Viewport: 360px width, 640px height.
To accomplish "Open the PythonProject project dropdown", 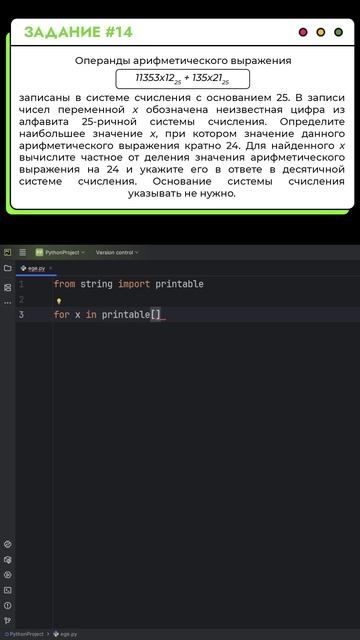I will [x=60, y=253].
